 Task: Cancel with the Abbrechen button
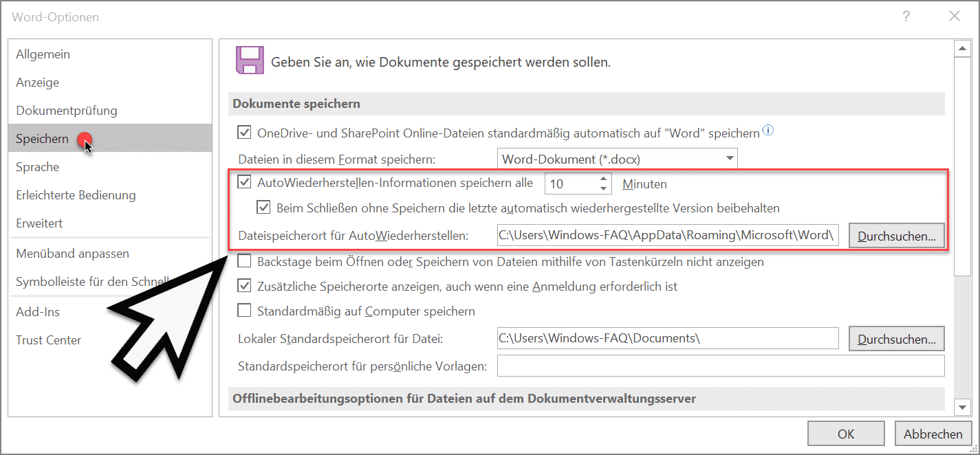[933, 434]
